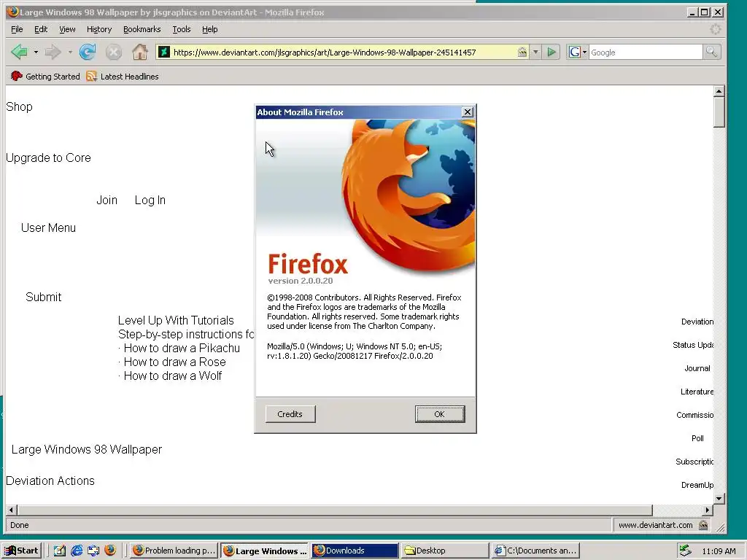Click the horizontal scrollbar left arrow

(x=12, y=510)
